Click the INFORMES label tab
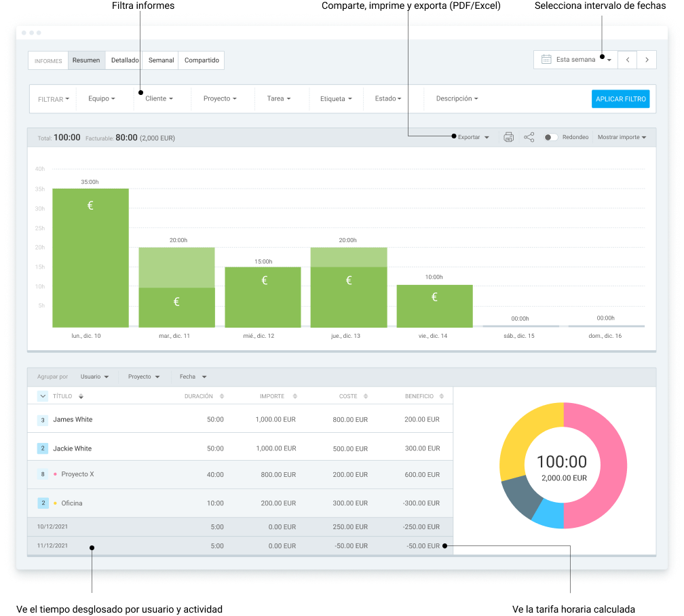This screenshot has height=616, width=684. [x=48, y=60]
